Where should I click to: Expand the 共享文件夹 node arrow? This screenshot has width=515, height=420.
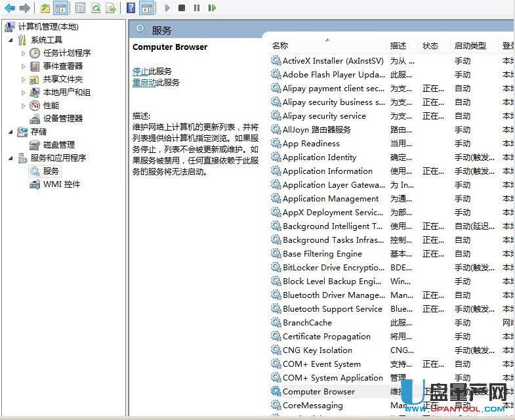tap(23, 79)
